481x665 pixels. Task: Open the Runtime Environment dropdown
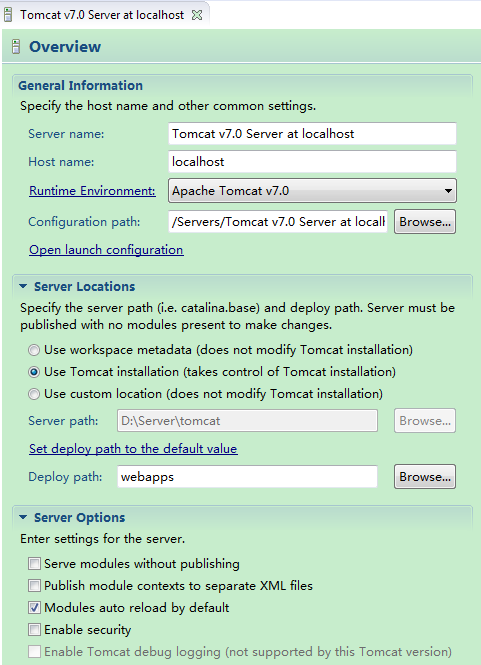point(312,190)
